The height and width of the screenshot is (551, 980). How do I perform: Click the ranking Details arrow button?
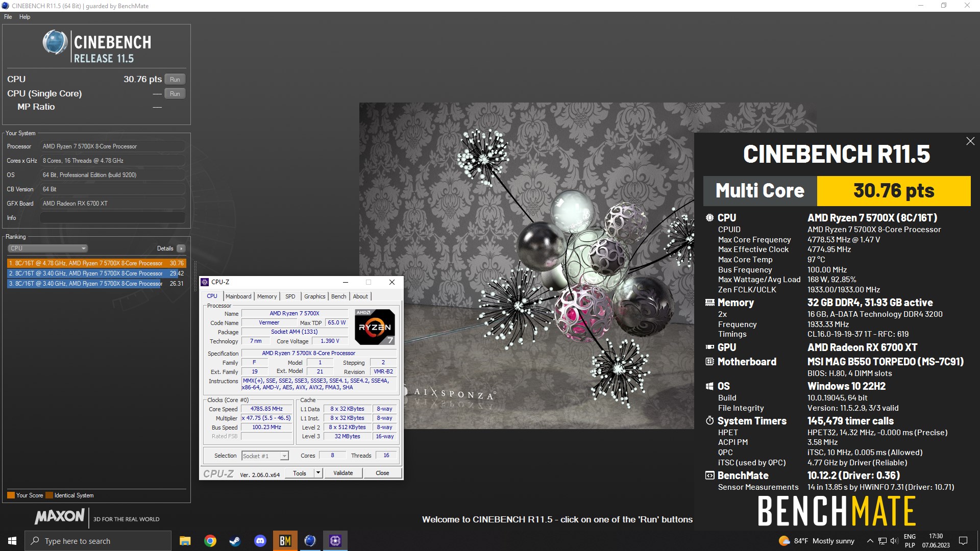click(x=181, y=248)
